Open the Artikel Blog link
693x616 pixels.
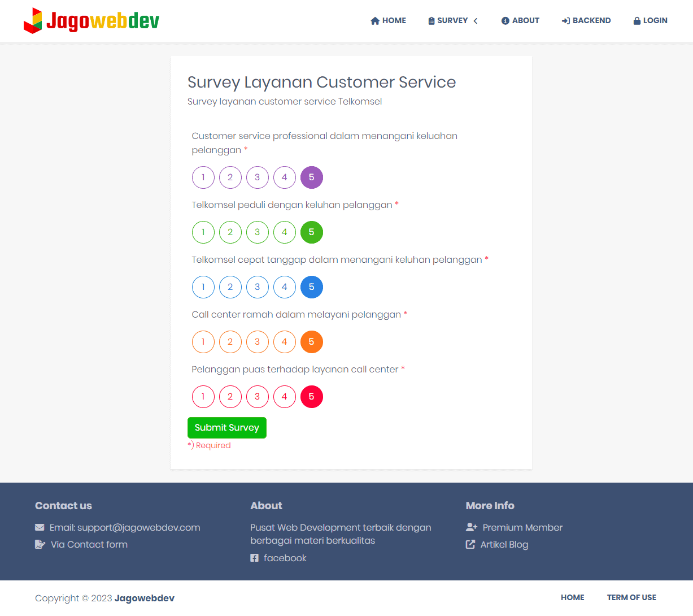[x=504, y=544]
